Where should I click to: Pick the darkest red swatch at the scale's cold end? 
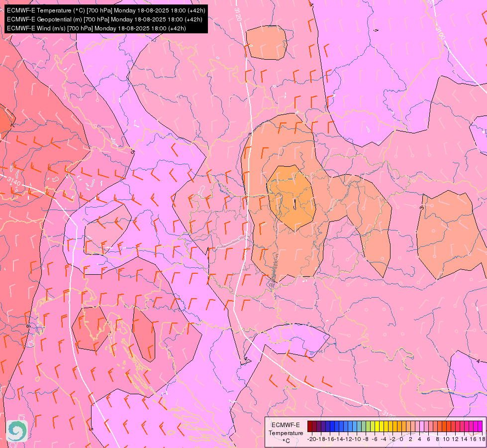pyautogui.click(x=310, y=426)
